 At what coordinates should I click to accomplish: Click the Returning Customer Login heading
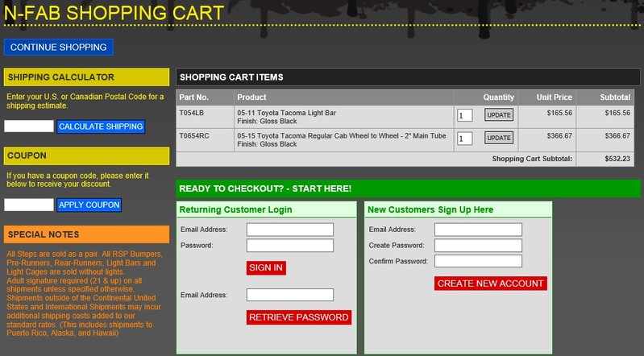[x=235, y=209]
